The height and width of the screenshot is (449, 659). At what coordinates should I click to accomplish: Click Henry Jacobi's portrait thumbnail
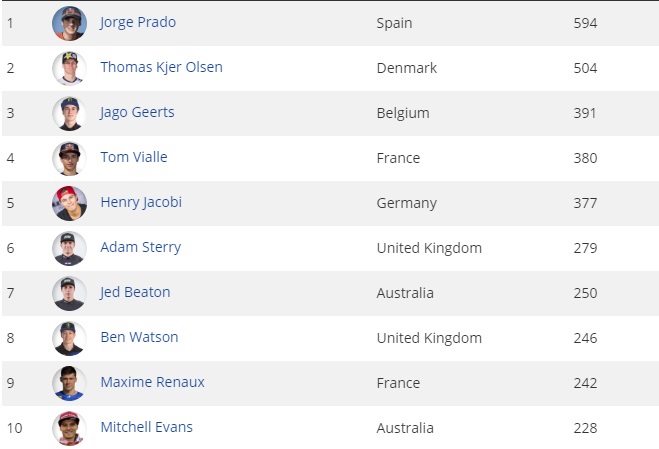(69, 203)
